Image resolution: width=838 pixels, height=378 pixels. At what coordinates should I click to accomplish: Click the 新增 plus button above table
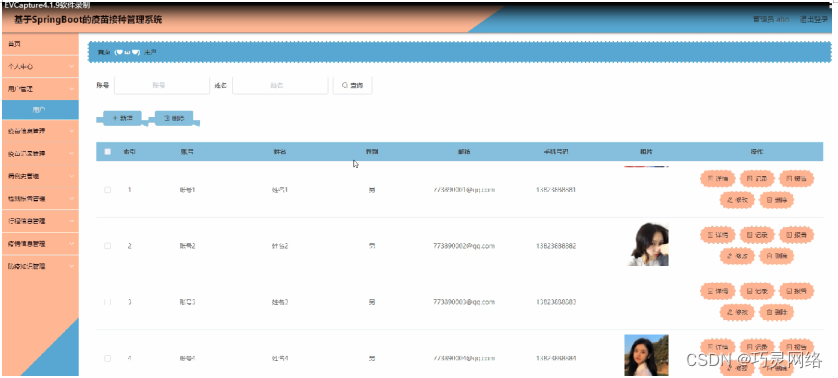pyautogui.click(x=119, y=118)
